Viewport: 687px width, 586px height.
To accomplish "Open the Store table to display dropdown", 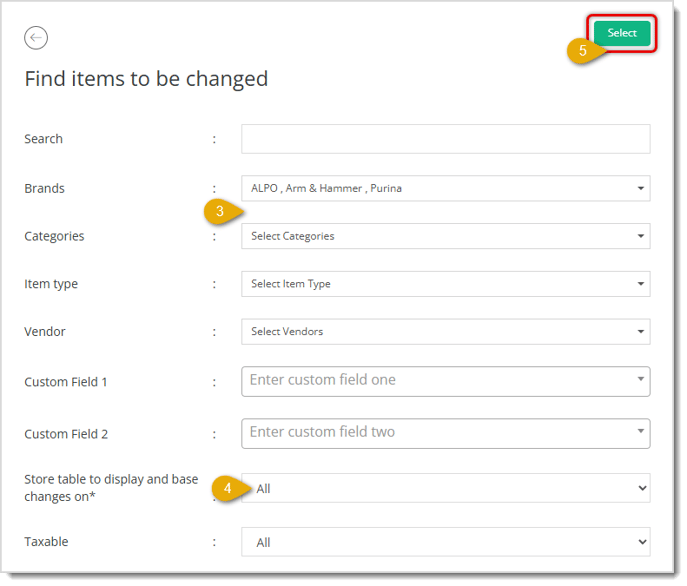I will pyautogui.click(x=448, y=490).
